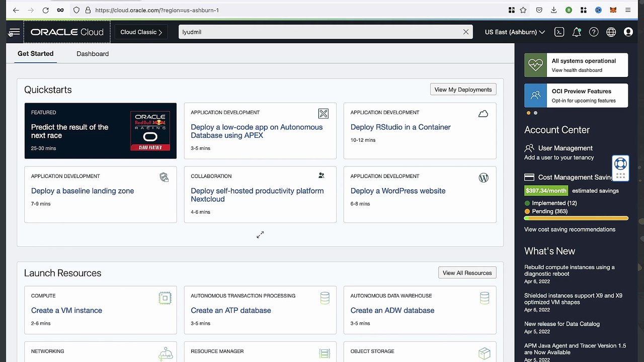Image resolution: width=644 pixels, height=362 pixels.
Task: Go back in the browser
Action: (x=16, y=10)
